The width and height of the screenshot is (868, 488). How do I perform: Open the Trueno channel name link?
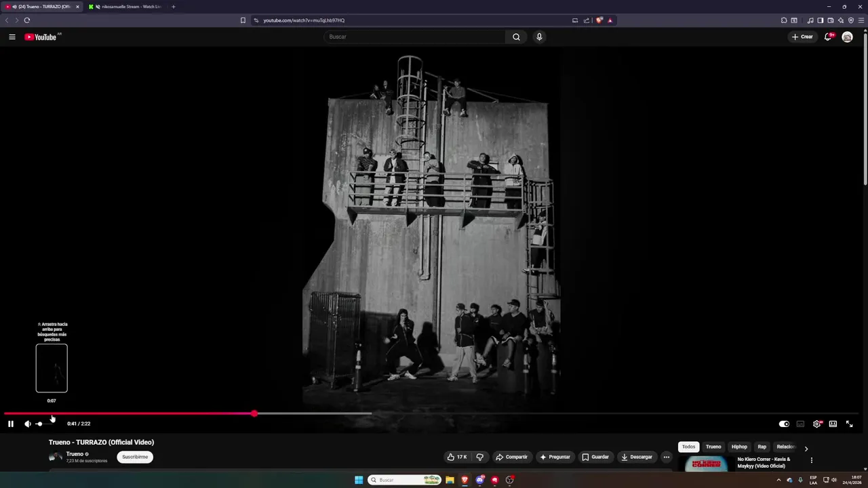[75, 454]
